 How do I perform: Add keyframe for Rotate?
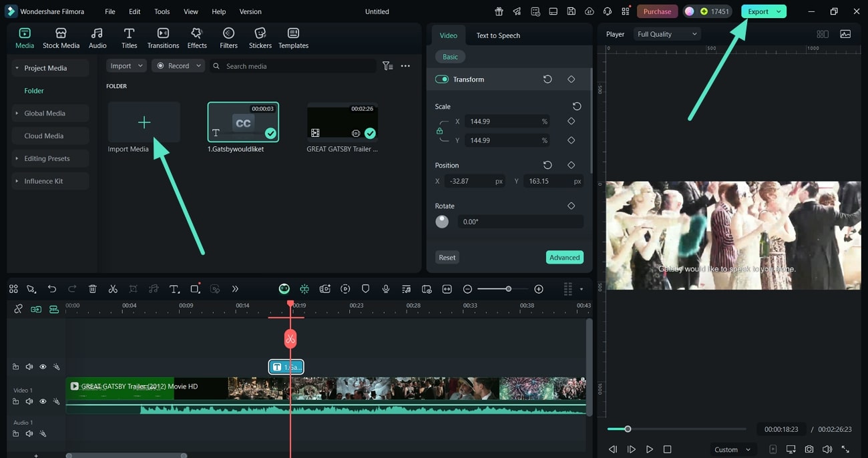[x=571, y=206]
